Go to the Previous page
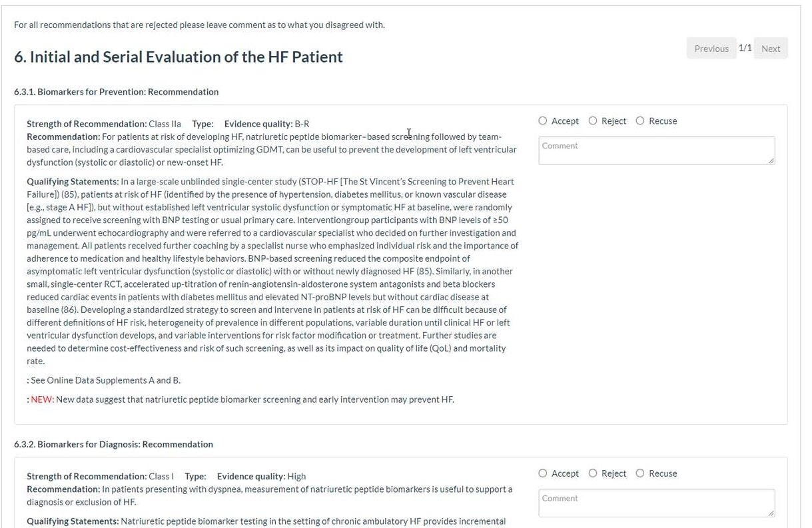 711,49
